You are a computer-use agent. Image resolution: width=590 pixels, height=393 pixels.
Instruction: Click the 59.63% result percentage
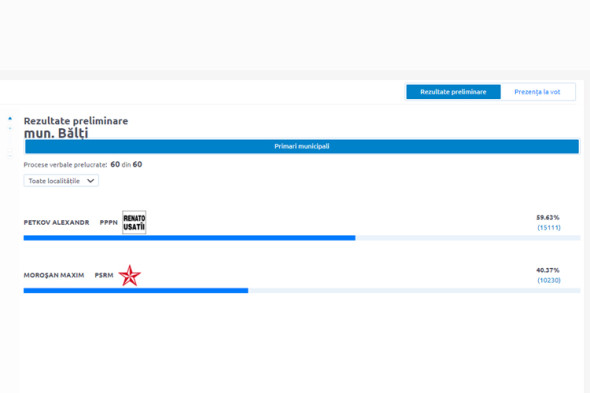pyautogui.click(x=548, y=217)
